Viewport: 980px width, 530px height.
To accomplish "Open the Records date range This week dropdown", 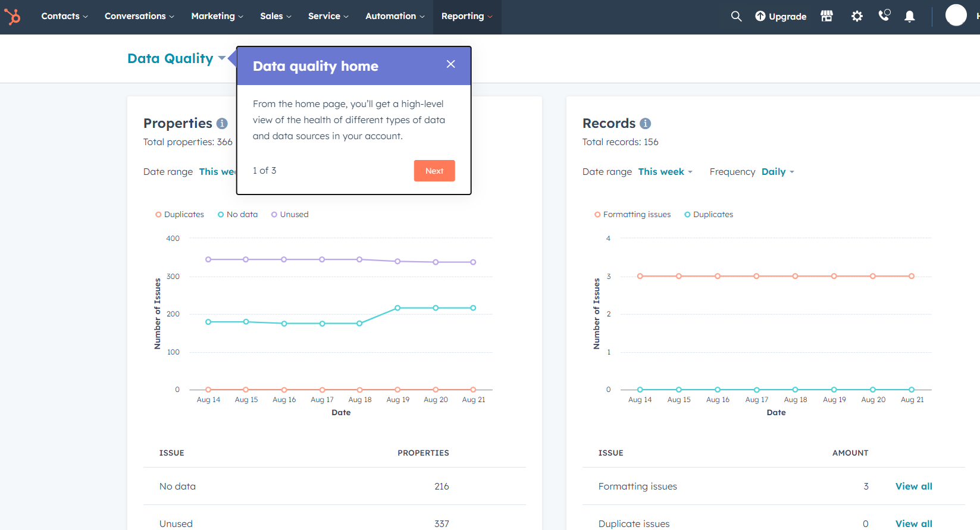I will pos(665,172).
